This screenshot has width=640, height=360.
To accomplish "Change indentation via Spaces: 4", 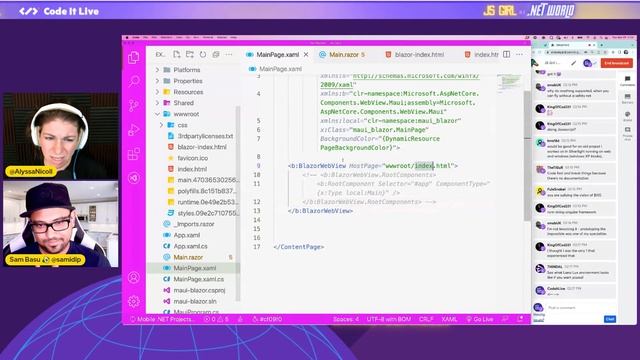I will (346, 319).
